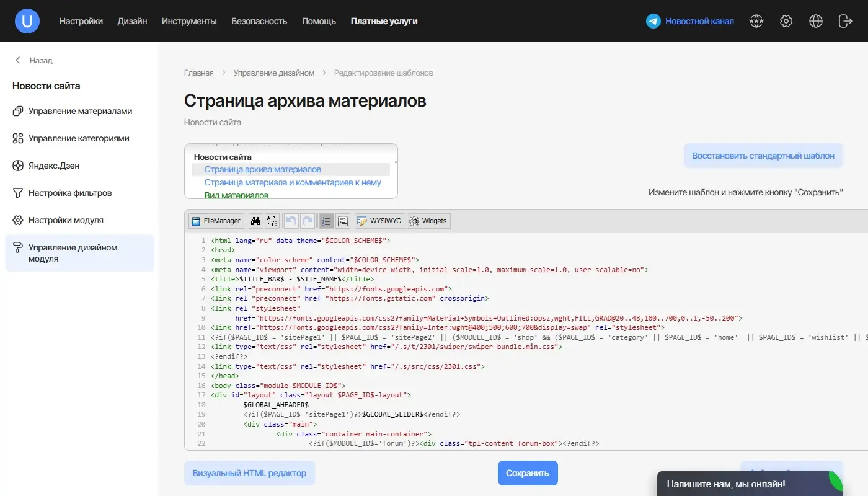Screen dimensions: 868x496
Task: Undo the last change in the template editor
Action: [290, 221]
